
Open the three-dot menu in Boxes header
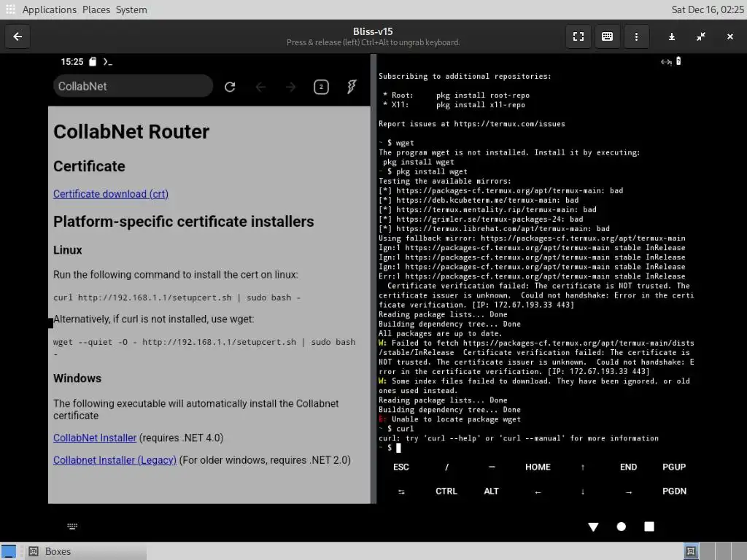pyautogui.click(x=636, y=36)
